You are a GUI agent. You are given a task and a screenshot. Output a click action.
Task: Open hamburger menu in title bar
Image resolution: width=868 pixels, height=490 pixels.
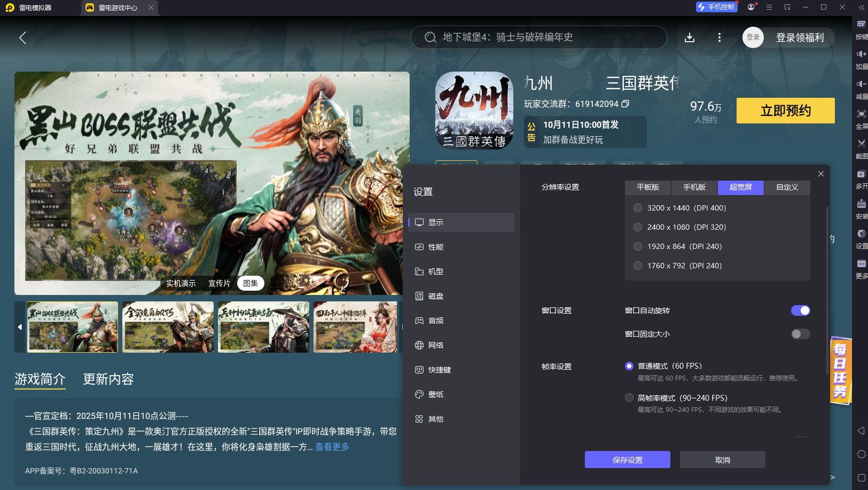point(769,7)
